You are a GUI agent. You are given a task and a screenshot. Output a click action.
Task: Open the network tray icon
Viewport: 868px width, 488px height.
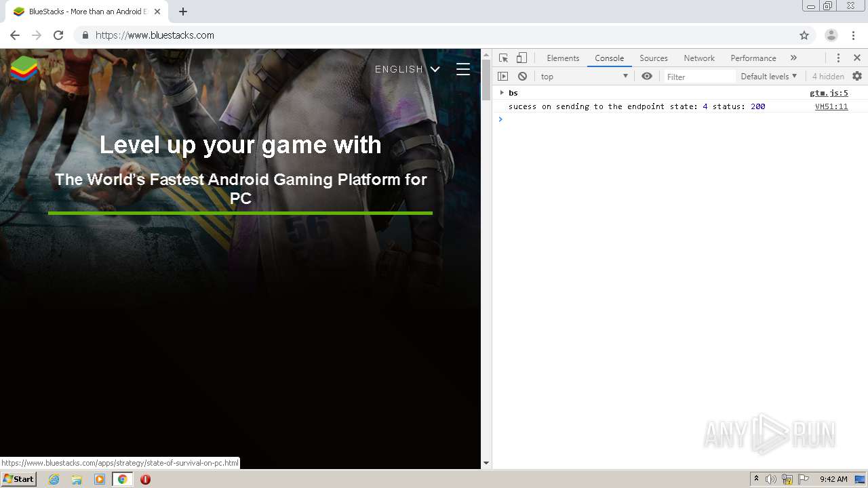pos(787,479)
